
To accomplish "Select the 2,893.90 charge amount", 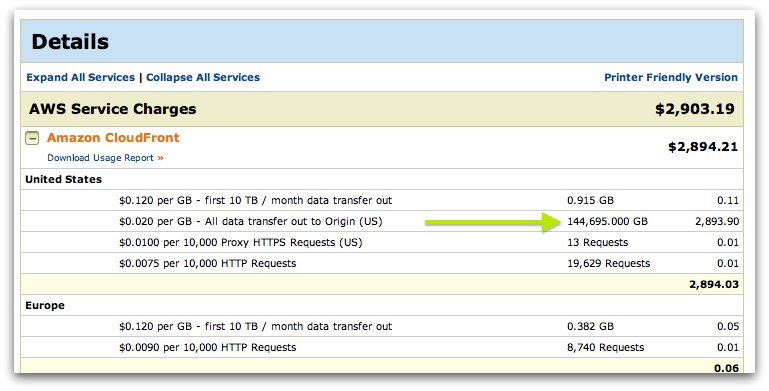I will (x=717, y=222).
